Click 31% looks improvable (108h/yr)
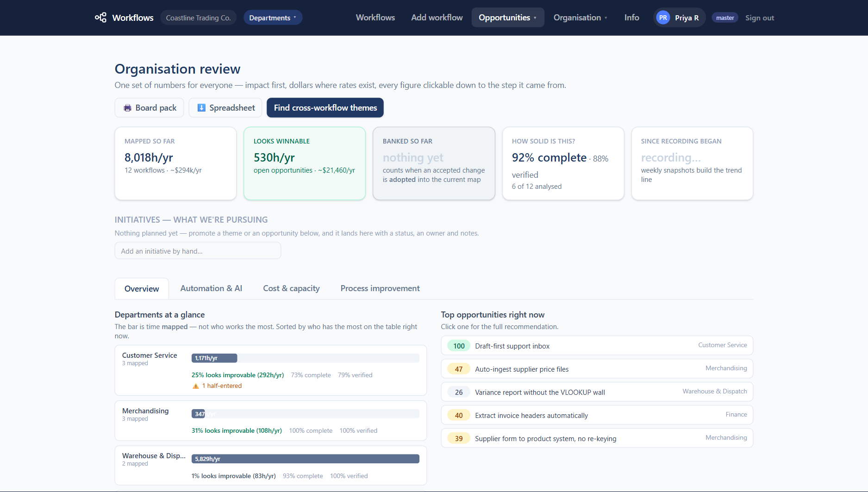The image size is (868, 492). pos(237,431)
